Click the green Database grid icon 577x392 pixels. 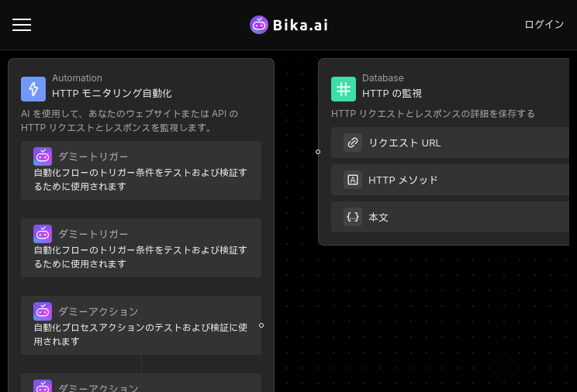(344, 89)
